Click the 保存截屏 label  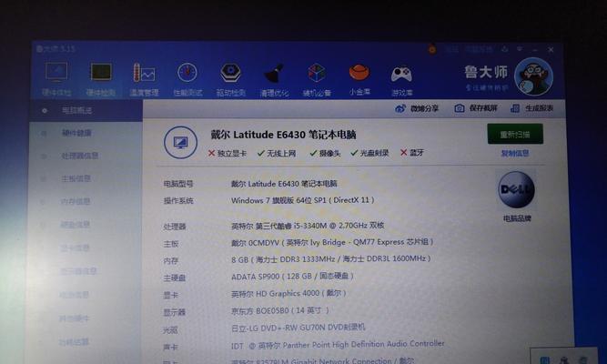click(x=483, y=108)
